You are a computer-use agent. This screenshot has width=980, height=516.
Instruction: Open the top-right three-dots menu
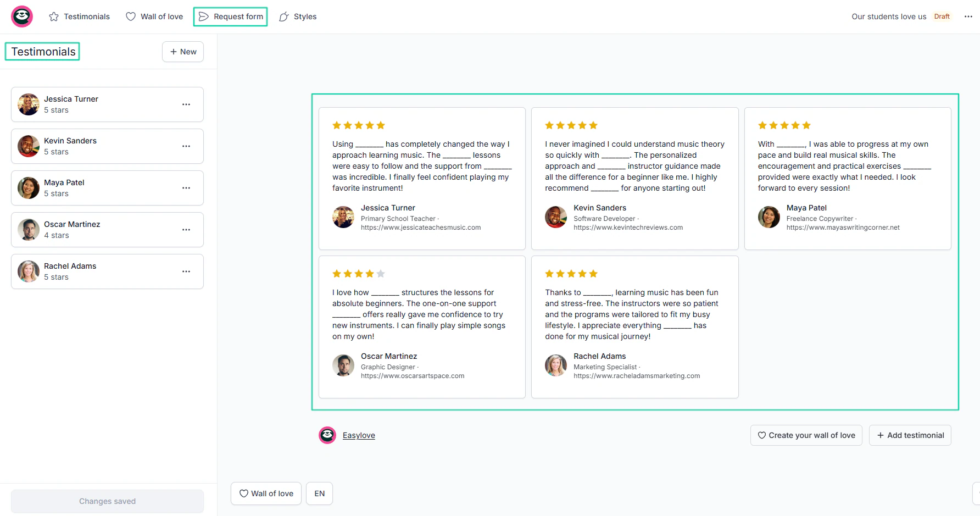pyautogui.click(x=968, y=16)
